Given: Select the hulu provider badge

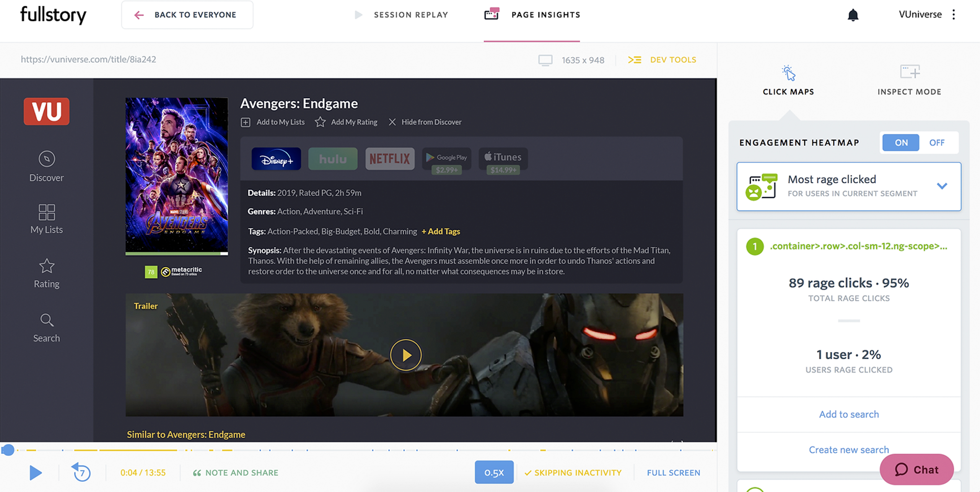Looking at the screenshot, I should click(333, 159).
